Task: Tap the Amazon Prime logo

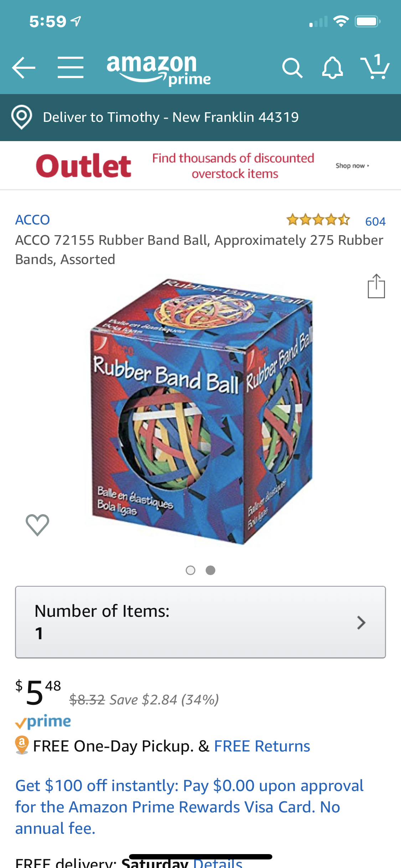Action: coord(159,70)
